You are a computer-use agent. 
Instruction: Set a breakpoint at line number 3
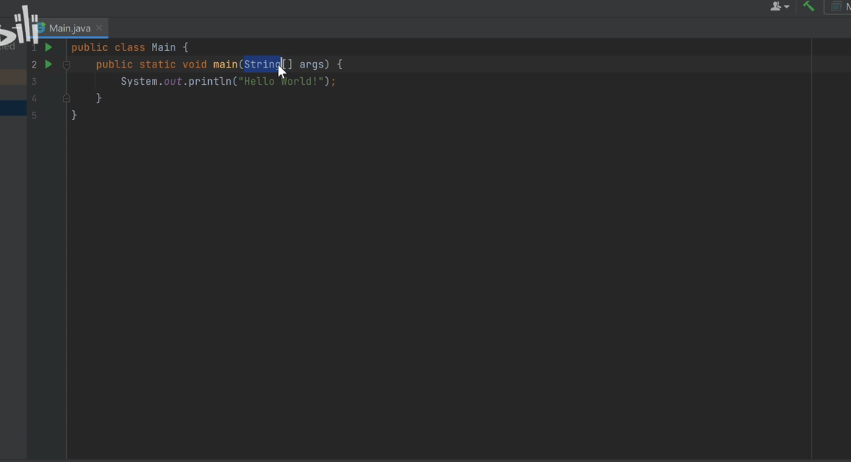[34, 81]
